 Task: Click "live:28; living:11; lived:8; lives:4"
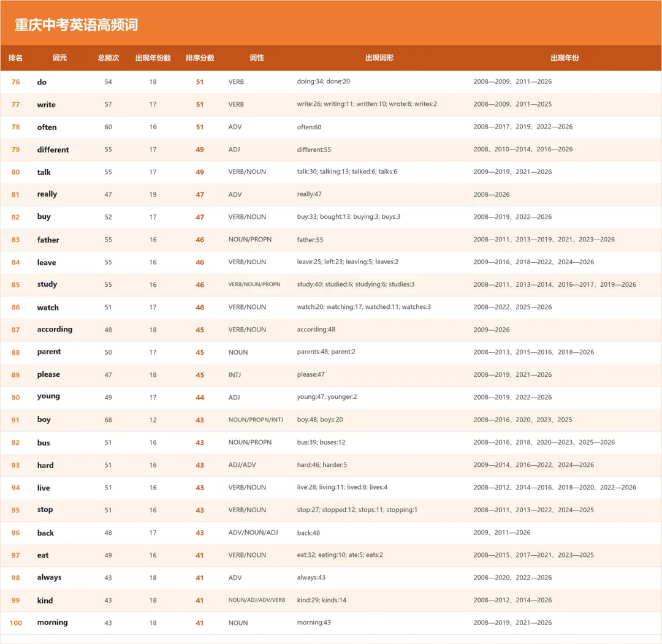pos(342,487)
